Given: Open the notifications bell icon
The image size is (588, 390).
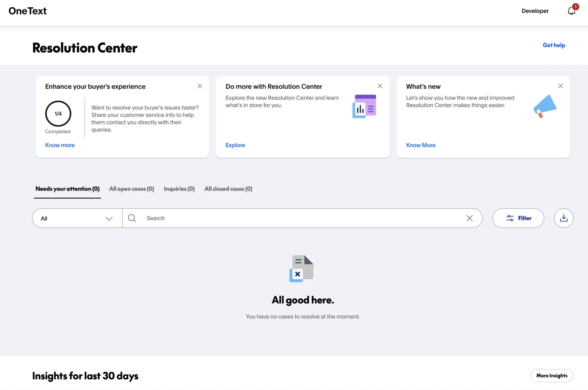Looking at the screenshot, I should [x=571, y=11].
